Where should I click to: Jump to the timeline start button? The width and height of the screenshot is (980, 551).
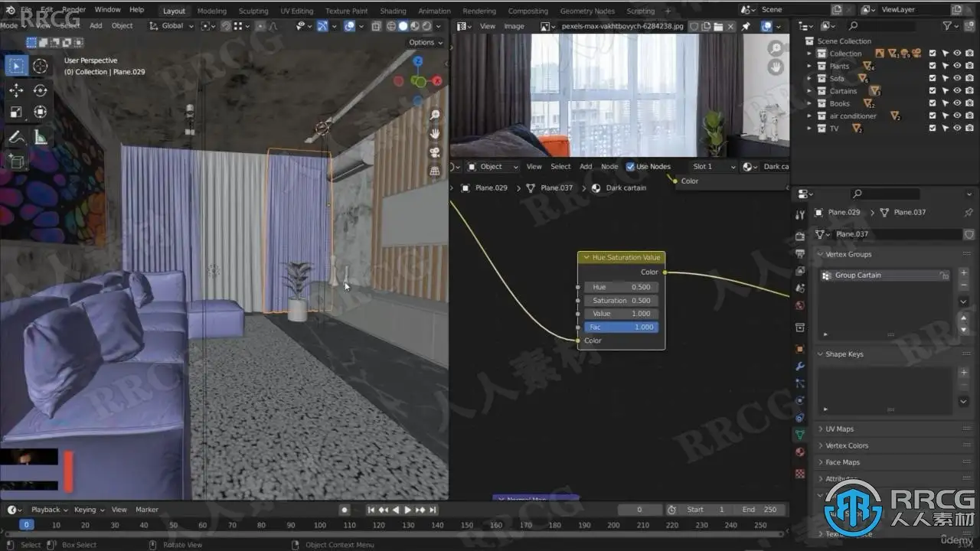(x=371, y=510)
